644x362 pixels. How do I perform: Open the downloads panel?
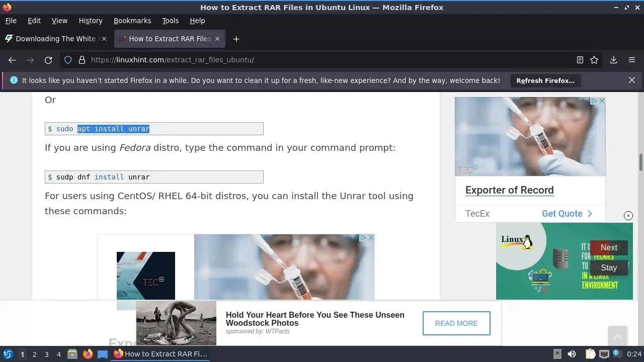point(614,60)
